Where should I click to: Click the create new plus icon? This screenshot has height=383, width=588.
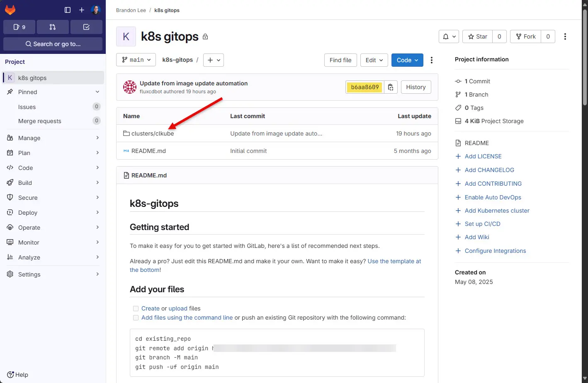click(x=82, y=10)
